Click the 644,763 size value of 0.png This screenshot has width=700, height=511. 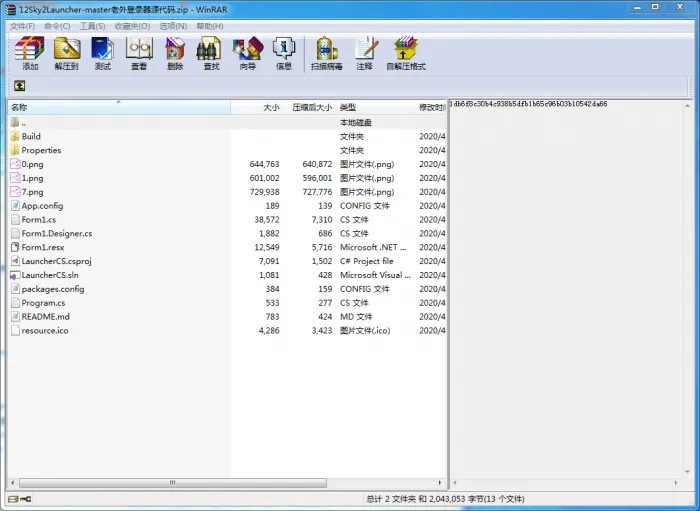(x=264, y=164)
